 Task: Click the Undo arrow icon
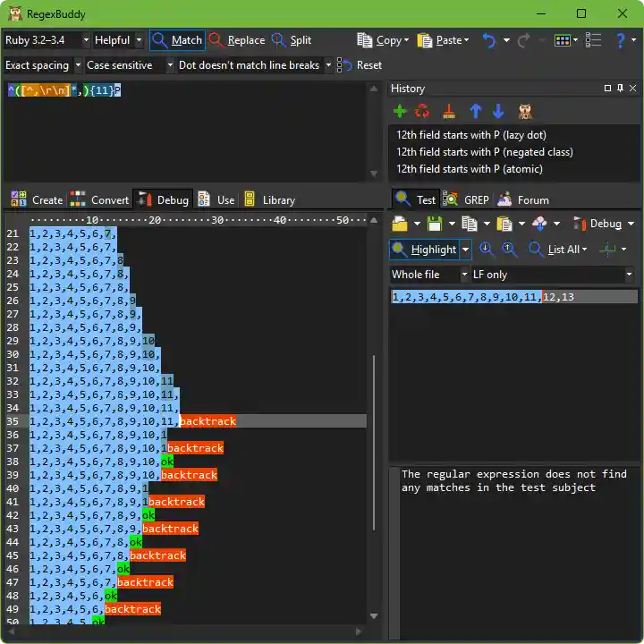pyautogui.click(x=488, y=40)
